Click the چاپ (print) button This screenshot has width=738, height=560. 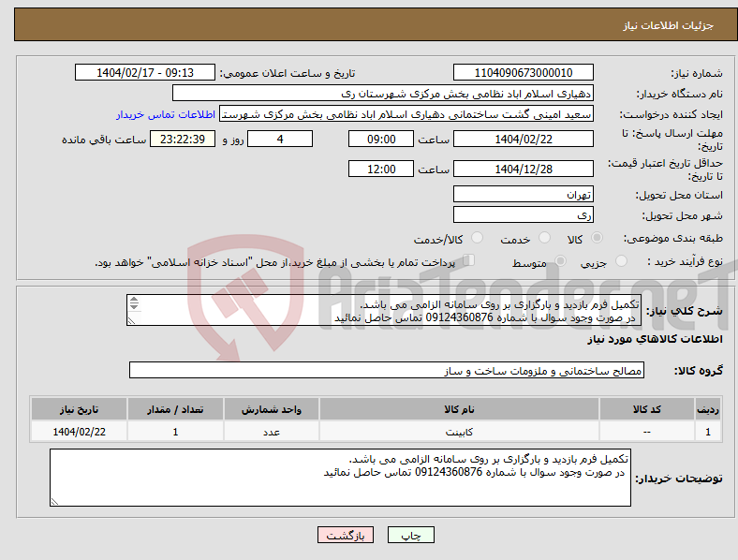[x=410, y=535]
